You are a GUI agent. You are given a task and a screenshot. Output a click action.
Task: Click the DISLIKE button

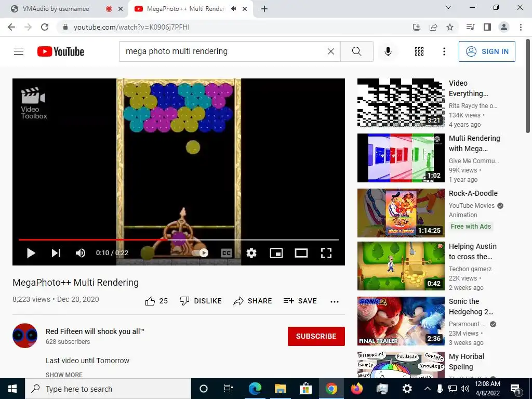tap(201, 301)
